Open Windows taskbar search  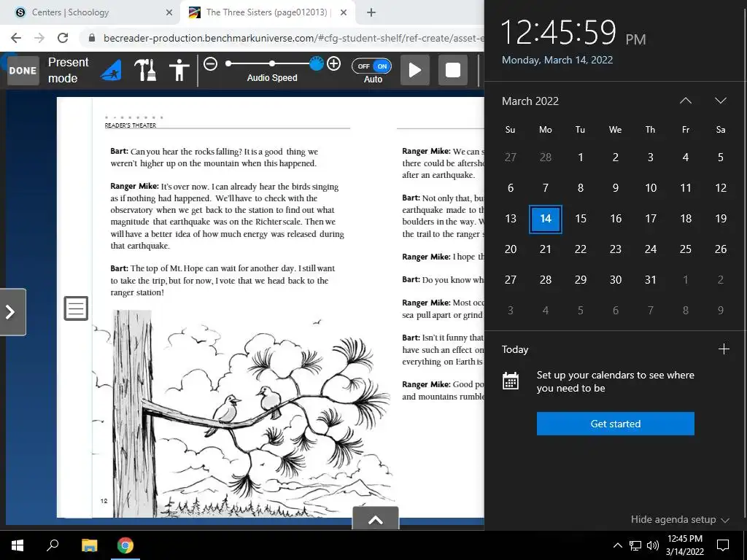click(x=53, y=545)
